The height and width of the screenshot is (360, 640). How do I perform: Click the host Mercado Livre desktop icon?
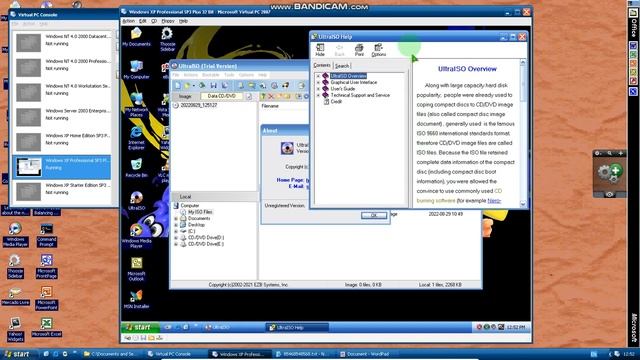15,297
